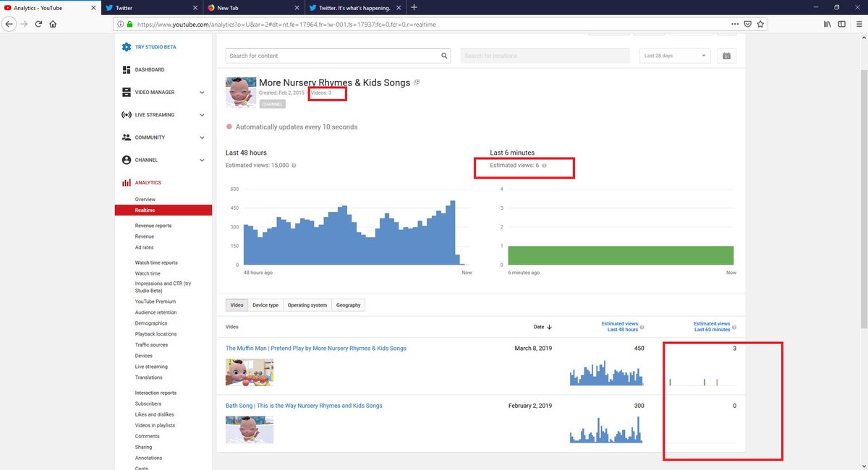Open the page actions three-dot menu
The image size is (868, 470).
tap(735, 24)
